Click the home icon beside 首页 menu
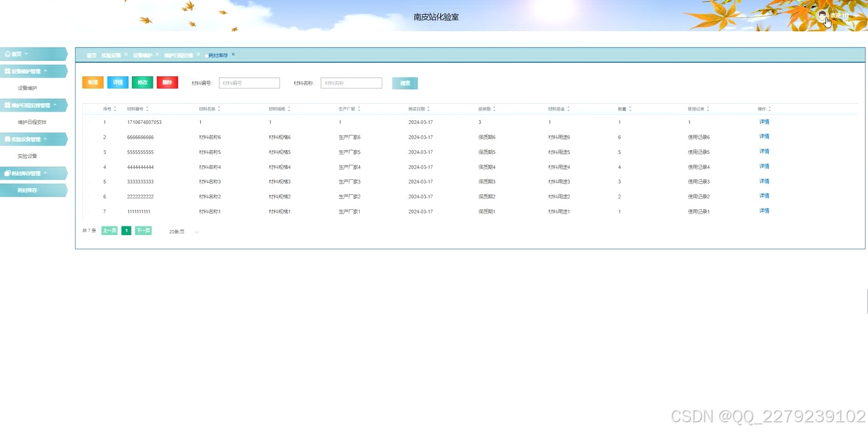 (x=7, y=53)
